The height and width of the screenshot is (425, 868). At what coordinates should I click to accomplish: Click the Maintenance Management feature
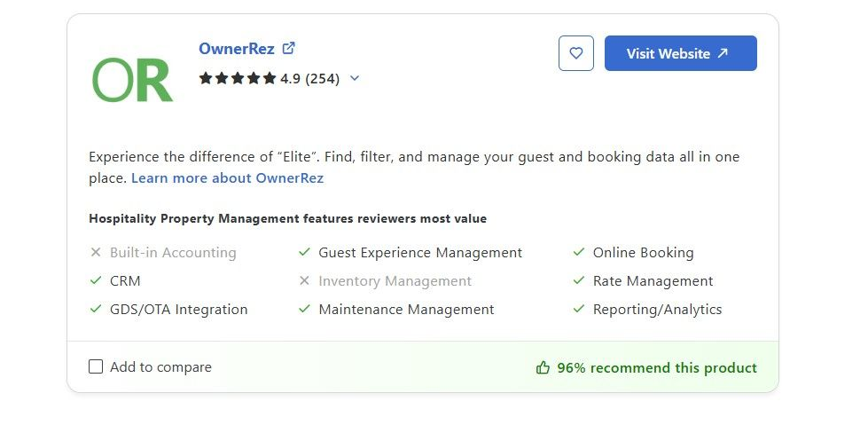pyautogui.click(x=406, y=309)
